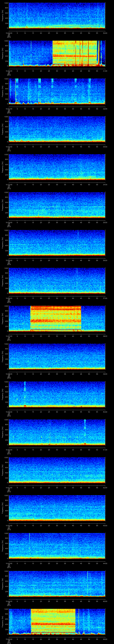Click the spectrogram panel starting at 19:38:00

57,357
